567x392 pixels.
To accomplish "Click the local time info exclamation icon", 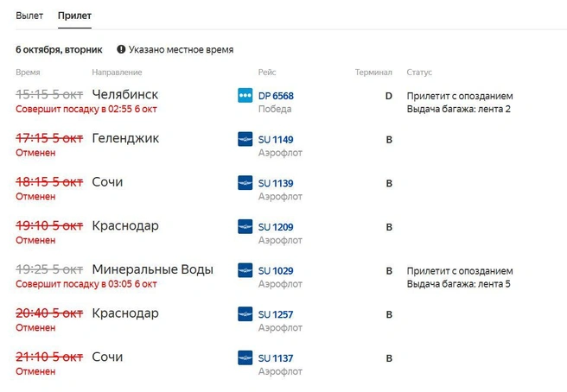I will [121, 49].
